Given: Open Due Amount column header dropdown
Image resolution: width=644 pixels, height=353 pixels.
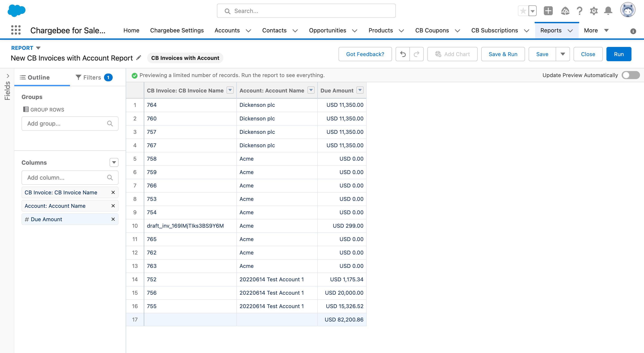Looking at the screenshot, I should (360, 90).
